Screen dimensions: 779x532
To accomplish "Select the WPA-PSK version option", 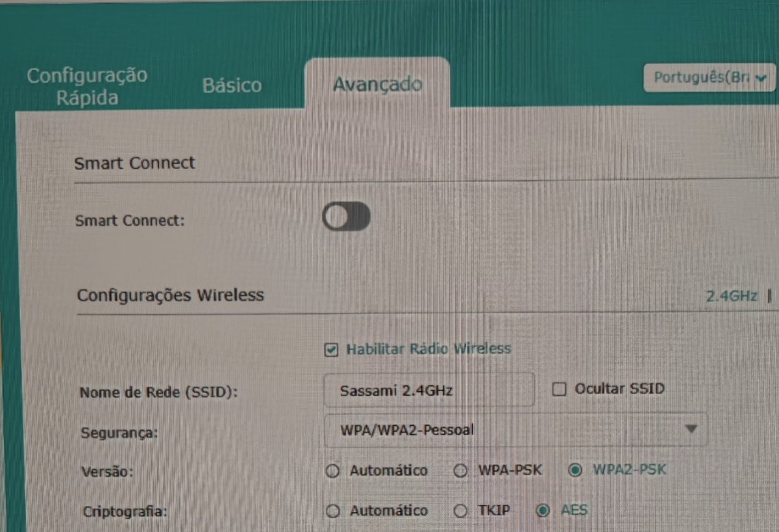I will 461,471.
